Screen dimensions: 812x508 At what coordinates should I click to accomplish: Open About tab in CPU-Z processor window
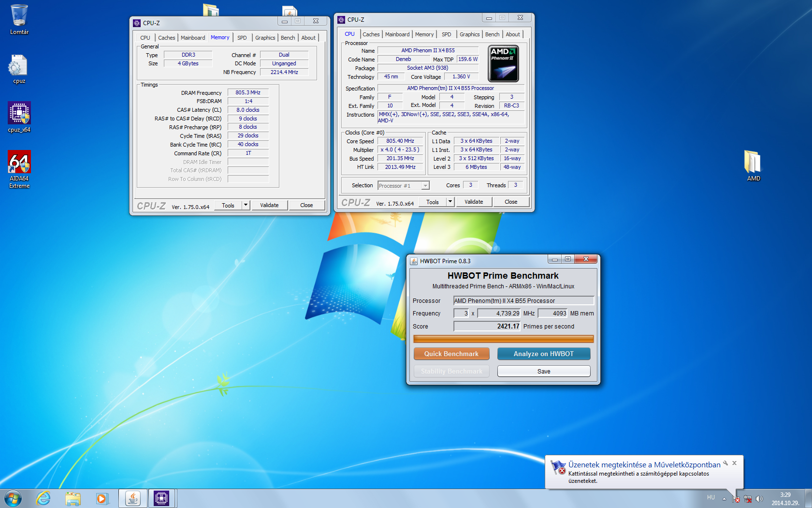coord(513,34)
